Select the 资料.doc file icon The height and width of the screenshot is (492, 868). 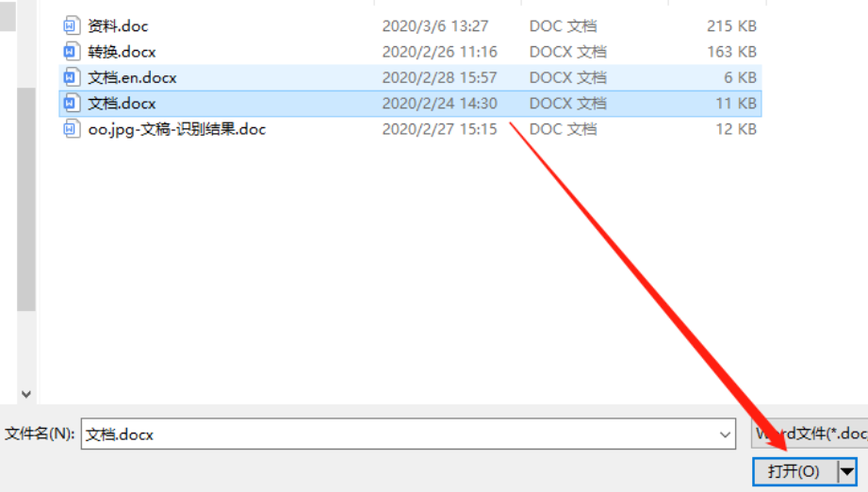(70, 26)
